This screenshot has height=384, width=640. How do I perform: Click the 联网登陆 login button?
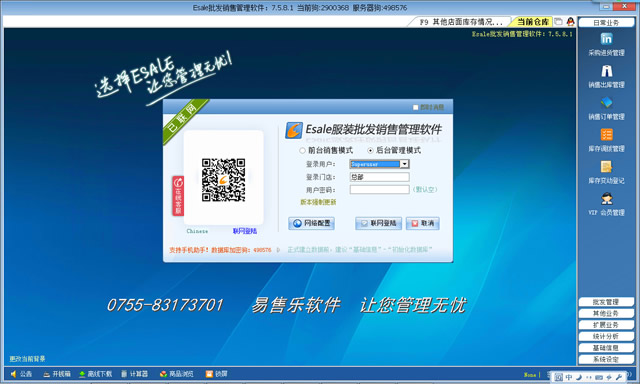click(378, 223)
